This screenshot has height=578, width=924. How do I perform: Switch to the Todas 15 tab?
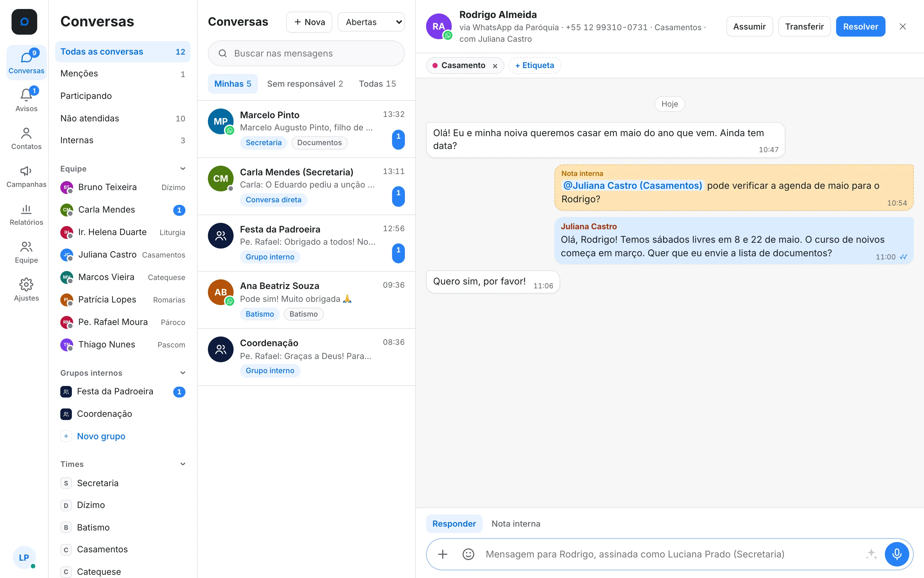377,84
